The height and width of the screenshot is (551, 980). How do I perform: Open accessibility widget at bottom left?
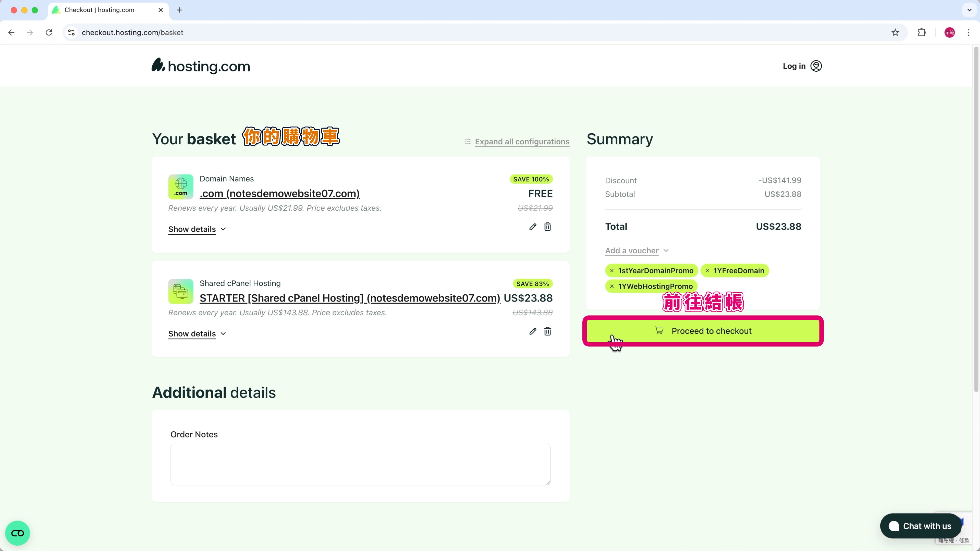18,533
